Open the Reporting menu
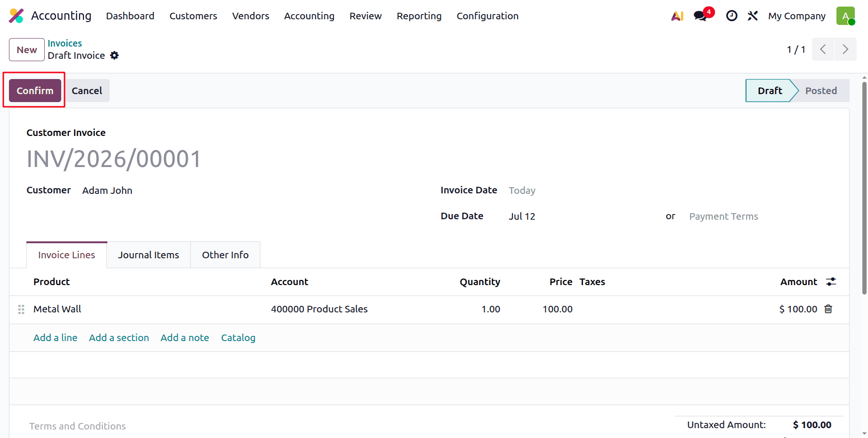Screen dimensions: 868x438 click(419, 16)
